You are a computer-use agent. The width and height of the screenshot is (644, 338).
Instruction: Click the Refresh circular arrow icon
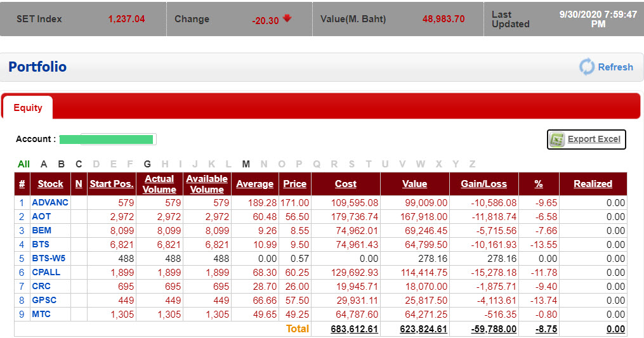point(586,67)
